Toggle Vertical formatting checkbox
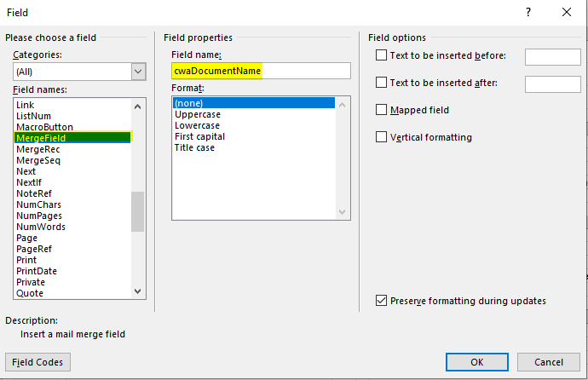 pos(381,138)
